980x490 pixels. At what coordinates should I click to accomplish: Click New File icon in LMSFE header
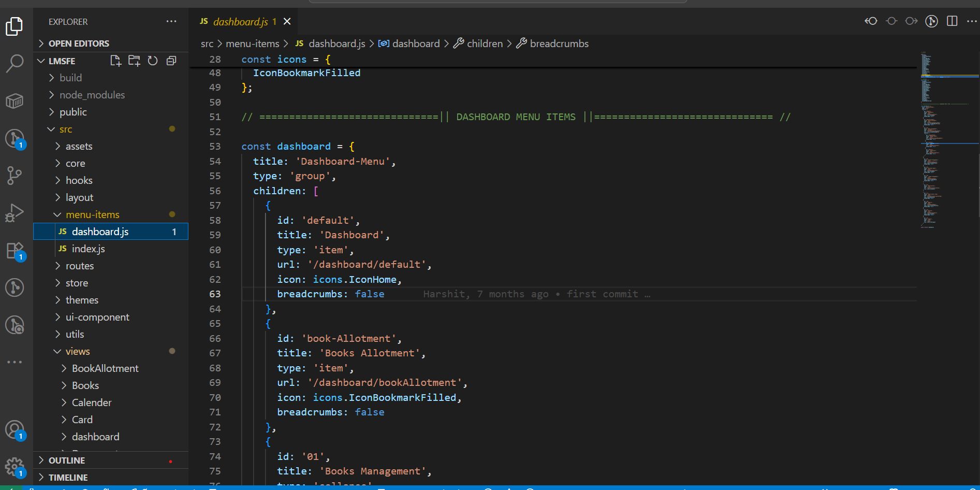point(115,61)
